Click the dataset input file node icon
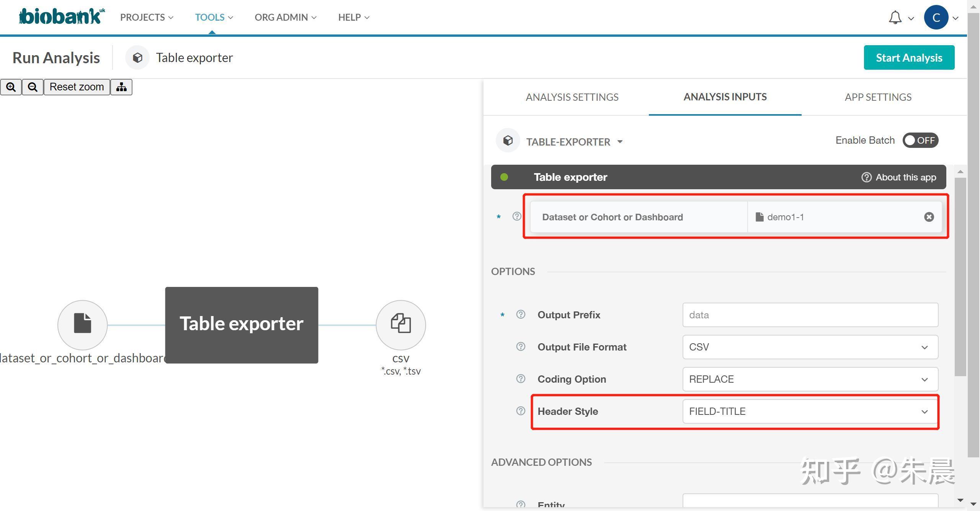The image size is (980, 511). [82, 325]
